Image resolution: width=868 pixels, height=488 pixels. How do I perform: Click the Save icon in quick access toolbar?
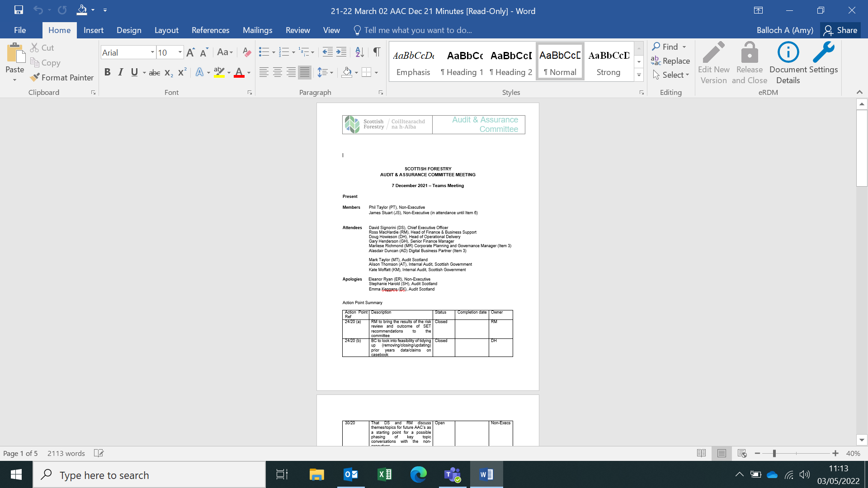coord(19,10)
